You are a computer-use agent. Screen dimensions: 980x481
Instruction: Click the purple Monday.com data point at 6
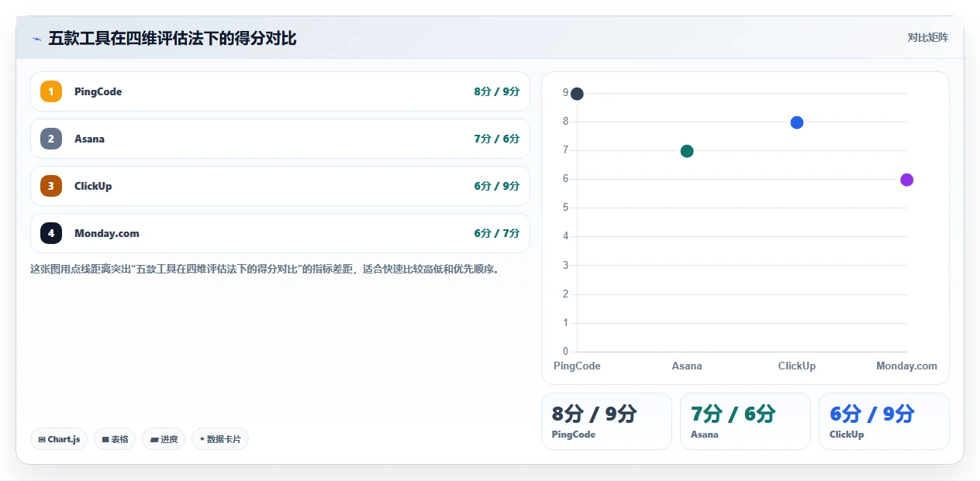906,180
